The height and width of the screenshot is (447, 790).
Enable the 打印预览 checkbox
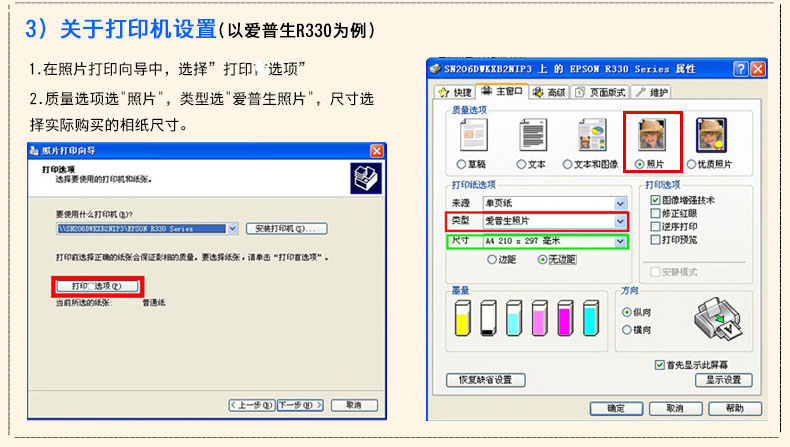[655, 239]
